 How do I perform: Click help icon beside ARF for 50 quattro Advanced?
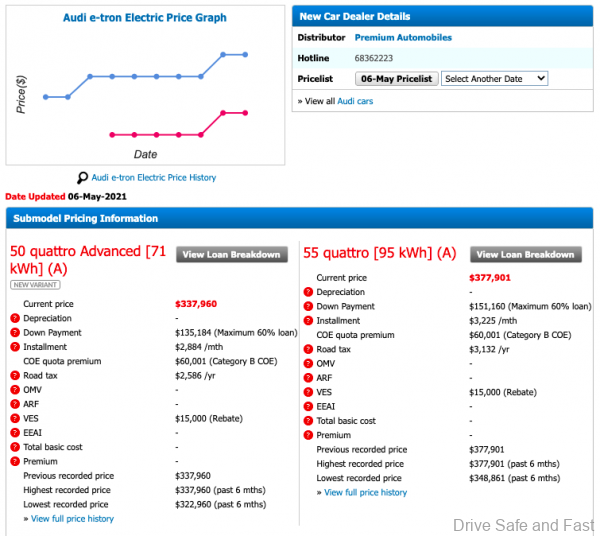click(x=15, y=404)
